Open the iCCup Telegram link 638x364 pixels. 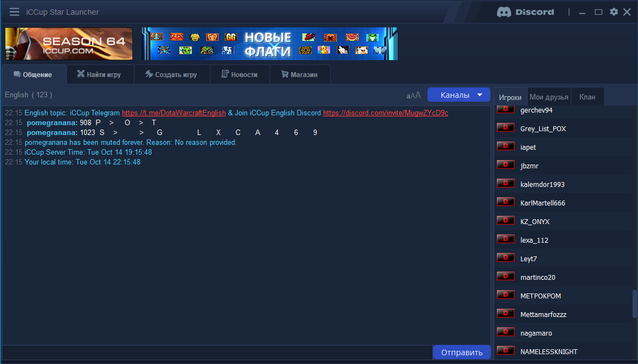(174, 113)
